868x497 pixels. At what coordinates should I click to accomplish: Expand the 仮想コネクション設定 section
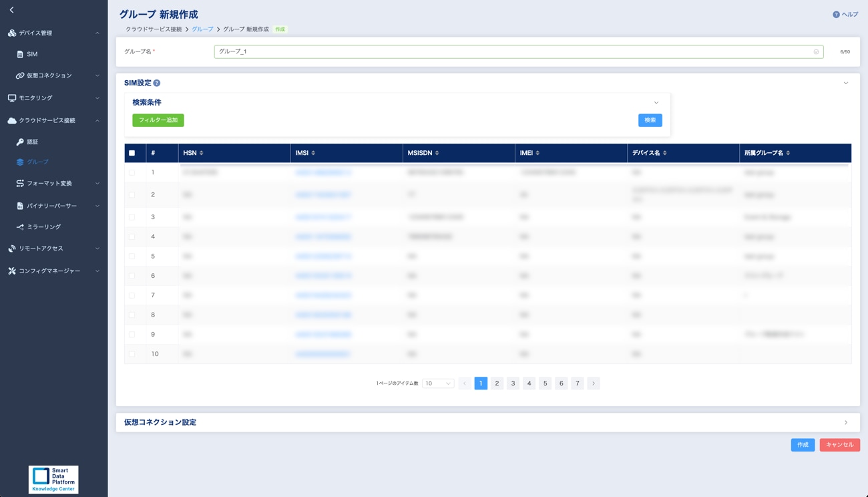pyautogui.click(x=487, y=423)
